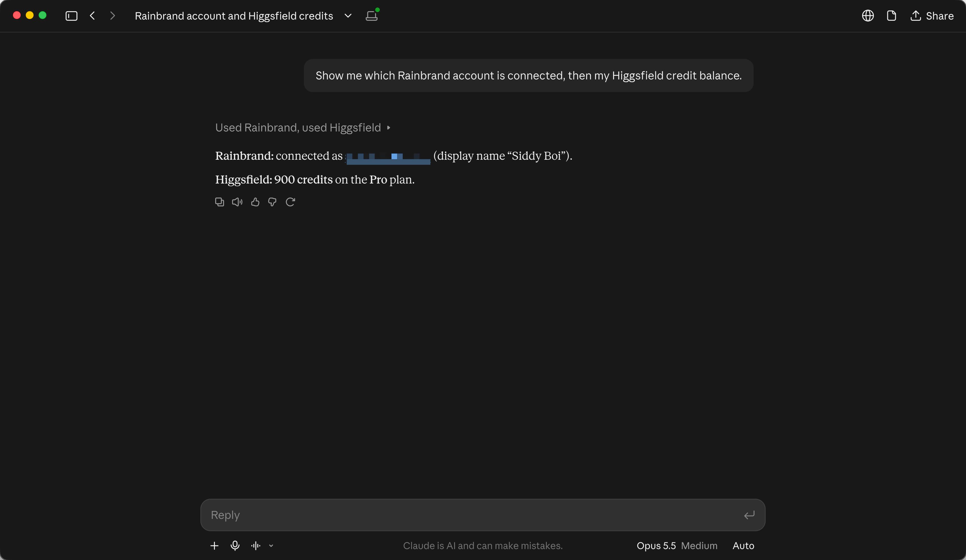Minimize the window with the yellow button
The image size is (966, 560).
coord(29,15)
